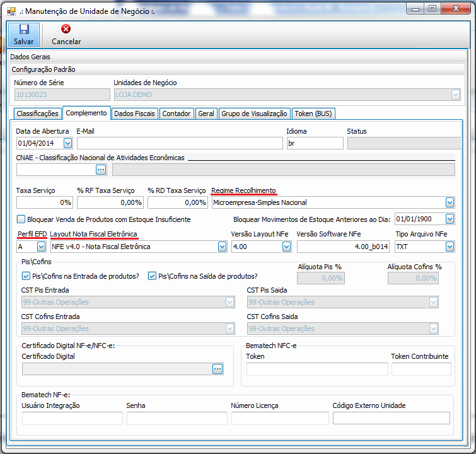This screenshot has height=454, width=476.
Task: Click the Salvar floppy disk icon
Action: pyautogui.click(x=24, y=30)
